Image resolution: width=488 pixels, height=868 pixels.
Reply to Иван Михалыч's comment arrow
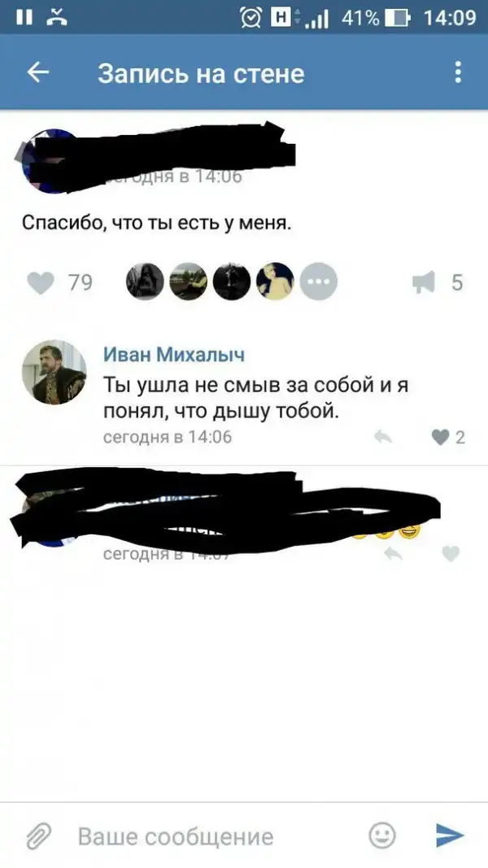(383, 438)
